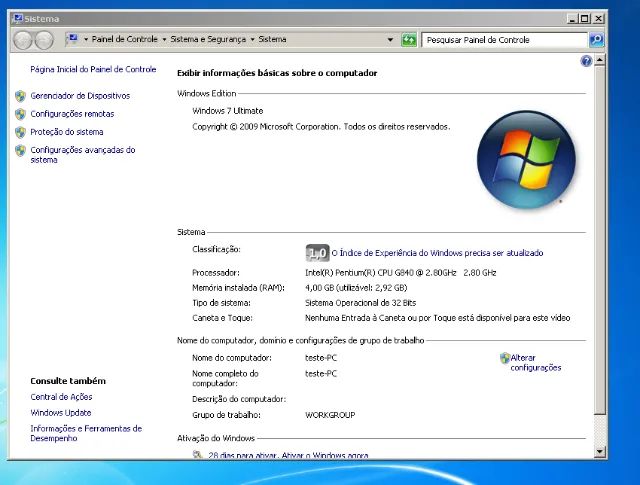
Task: Open address bar history dropdown arrow
Action: coord(391,40)
